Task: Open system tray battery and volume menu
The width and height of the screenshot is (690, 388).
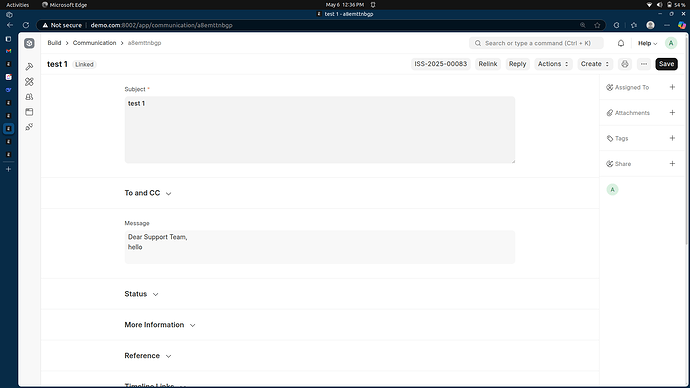Action: pyautogui.click(x=665, y=5)
